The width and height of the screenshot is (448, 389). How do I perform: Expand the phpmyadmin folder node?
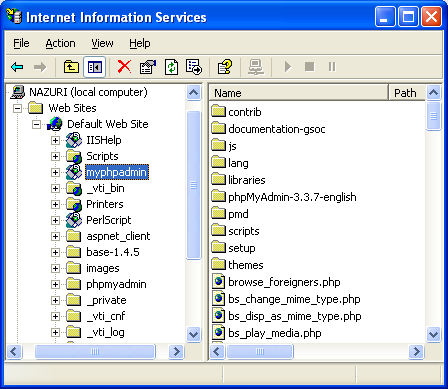pyautogui.click(x=55, y=284)
